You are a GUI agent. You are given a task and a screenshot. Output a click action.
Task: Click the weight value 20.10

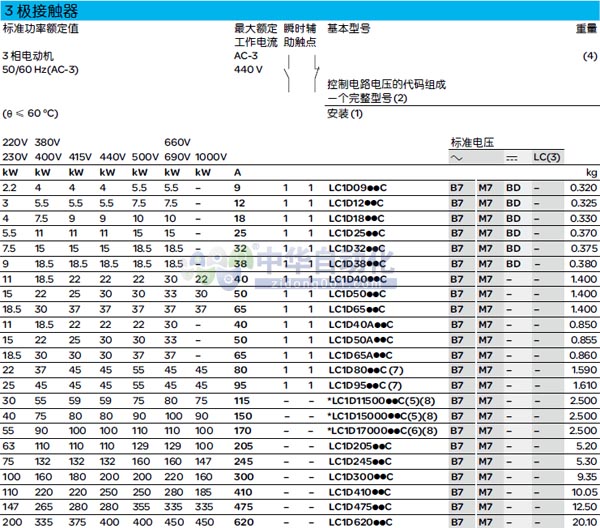[584, 522]
